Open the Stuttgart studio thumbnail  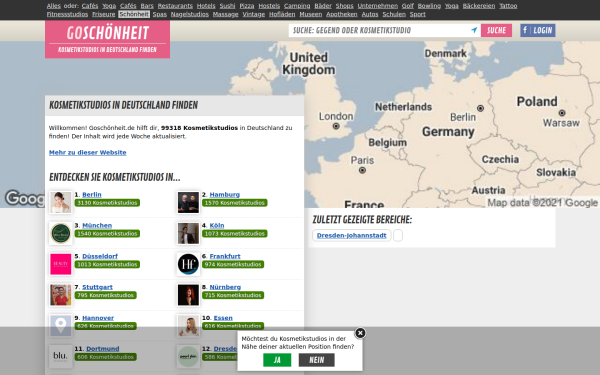tap(60, 295)
